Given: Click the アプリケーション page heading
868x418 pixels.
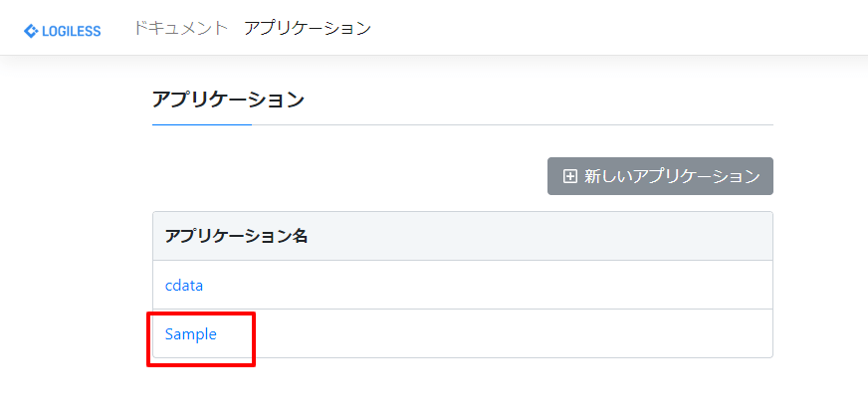Looking at the screenshot, I should pos(228,99).
